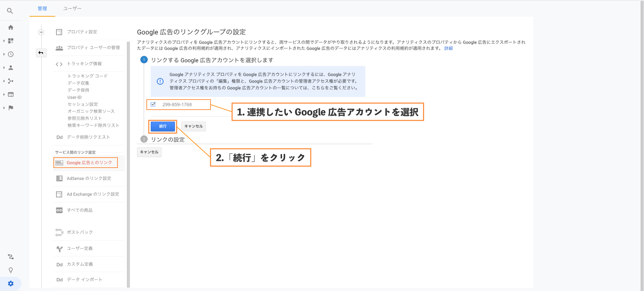Click キャンセル next to 続行
The height and width of the screenshot is (291, 644).
point(193,126)
